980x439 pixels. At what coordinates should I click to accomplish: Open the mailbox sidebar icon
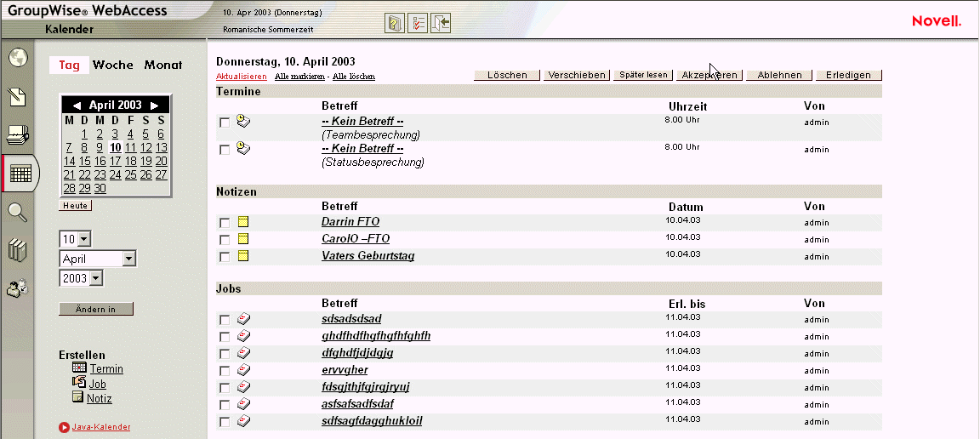(18, 134)
